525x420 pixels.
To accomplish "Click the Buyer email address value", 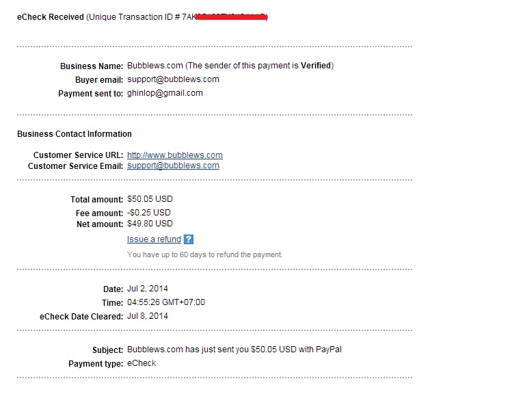I will (x=173, y=79).
